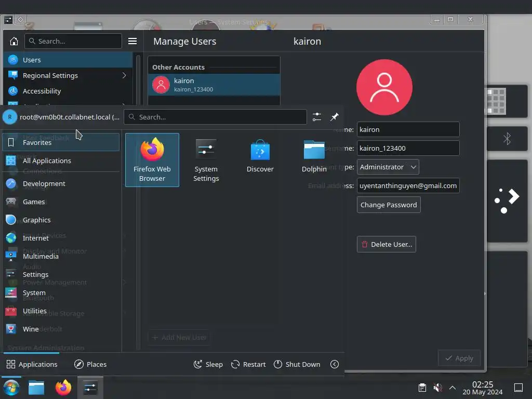Toggle the System Settings pin on all desktops

click(20, 20)
